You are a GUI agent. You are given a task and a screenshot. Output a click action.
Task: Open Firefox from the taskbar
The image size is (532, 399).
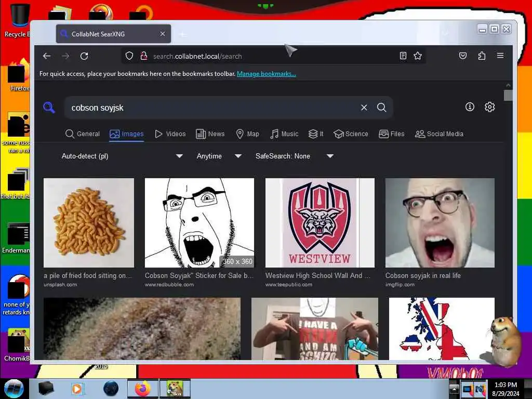point(143,389)
